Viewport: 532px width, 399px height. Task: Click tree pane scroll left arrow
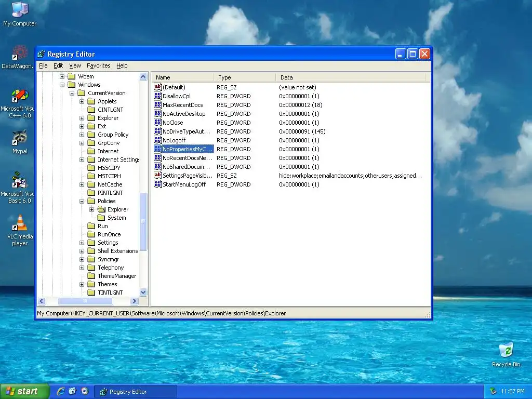(x=42, y=301)
